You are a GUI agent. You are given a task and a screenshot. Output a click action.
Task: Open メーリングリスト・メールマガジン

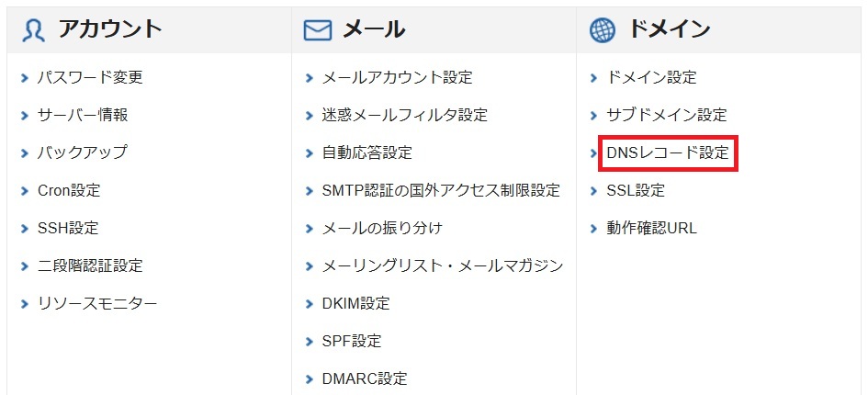pyautogui.click(x=443, y=265)
